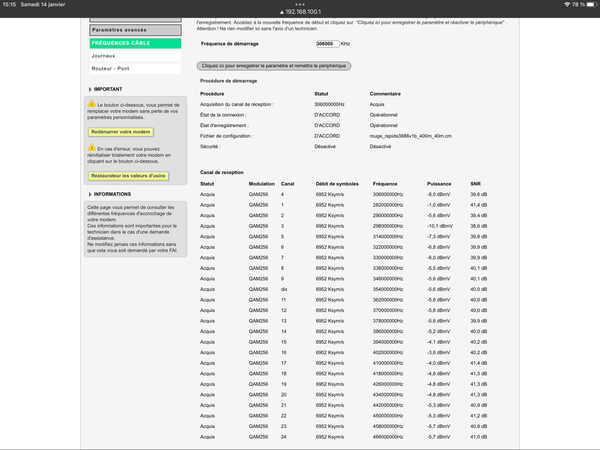Tap the battery indicator icon
This screenshot has height=450, width=600.
(592, 5)
